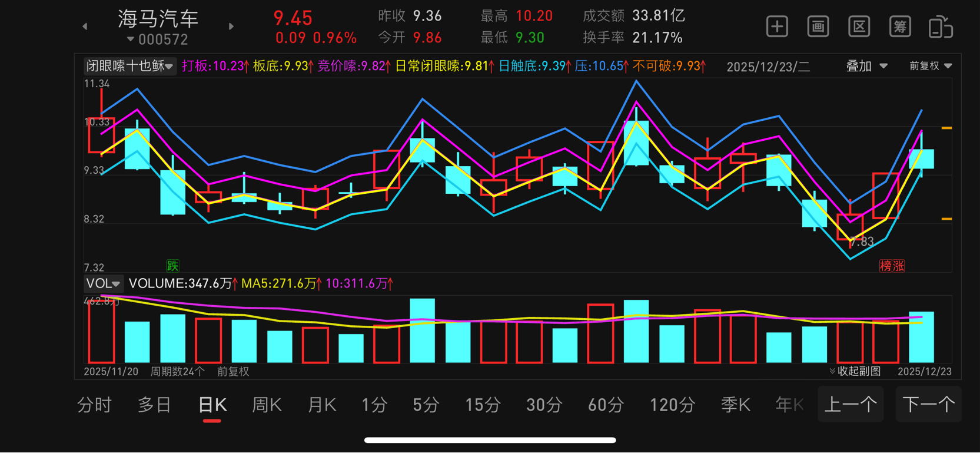Tap the 不可破:9.93 indicator value
This screenshot has width=980, height=453.
[669, 66]
